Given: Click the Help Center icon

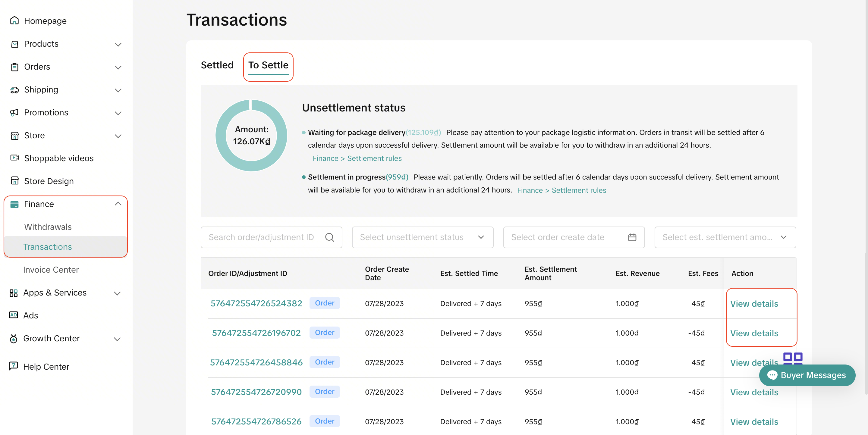Looking at the screenshot, I should pos(14,366).
